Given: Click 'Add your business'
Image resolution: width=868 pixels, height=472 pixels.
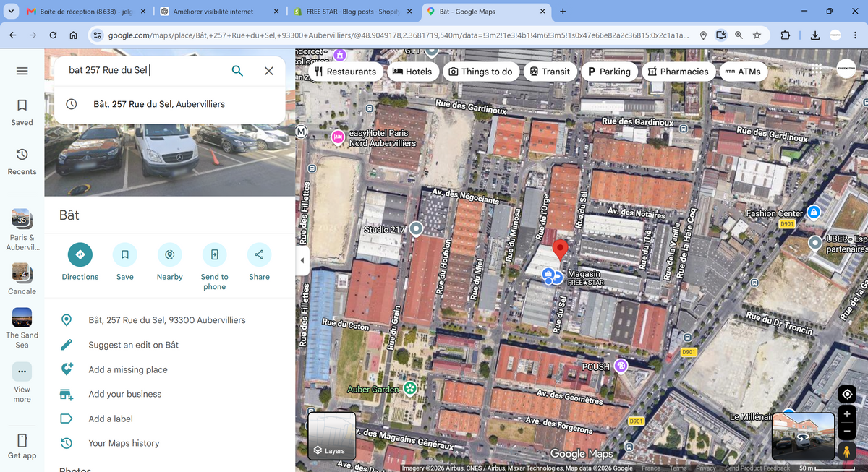Looking at the screenshot, I should pyautogui.click(x=124, y=394).
